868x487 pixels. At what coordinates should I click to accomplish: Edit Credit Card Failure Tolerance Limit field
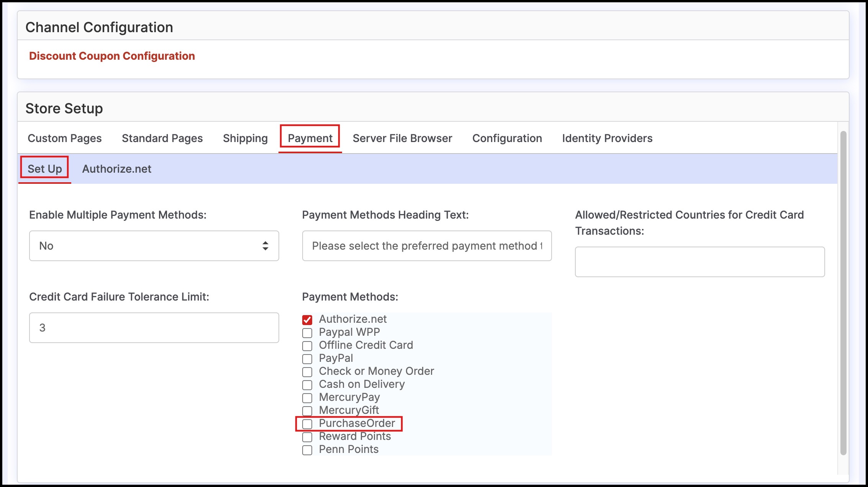point(154,328)
